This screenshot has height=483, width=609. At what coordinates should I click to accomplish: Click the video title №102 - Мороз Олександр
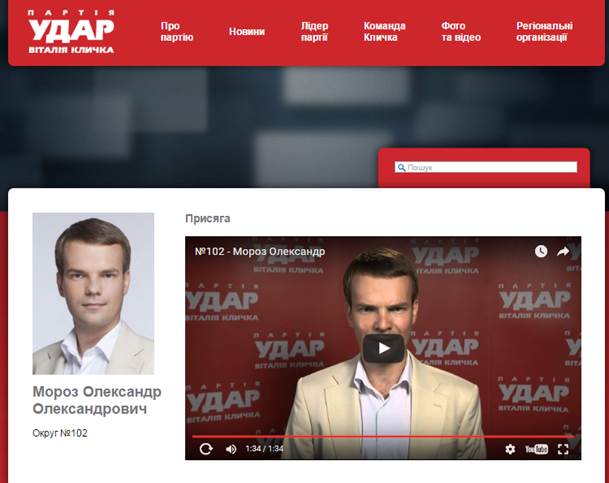click(260, 252)
